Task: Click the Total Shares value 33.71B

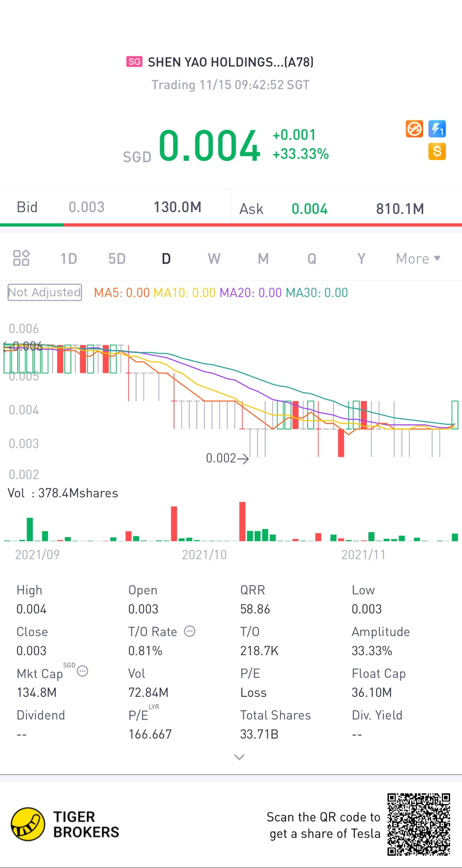Action: [x=259, y=734]
